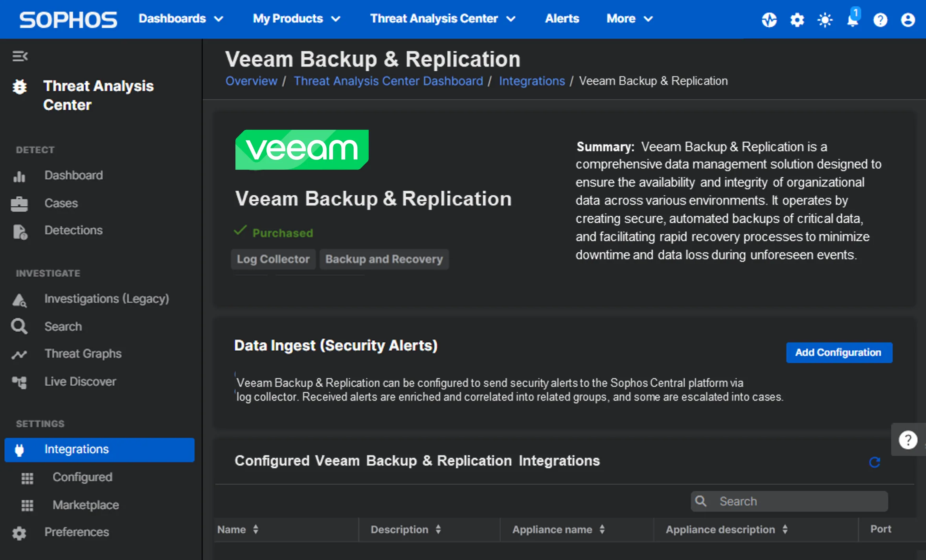This screenshot has width=926, height=560.
Task: Open the health pulse icon in header
Action: click(x=769, y=19)
